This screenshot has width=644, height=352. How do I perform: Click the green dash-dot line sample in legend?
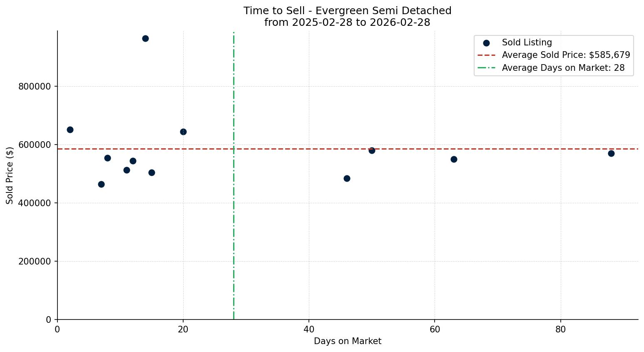pyautogui.click(x=486, y=68)
